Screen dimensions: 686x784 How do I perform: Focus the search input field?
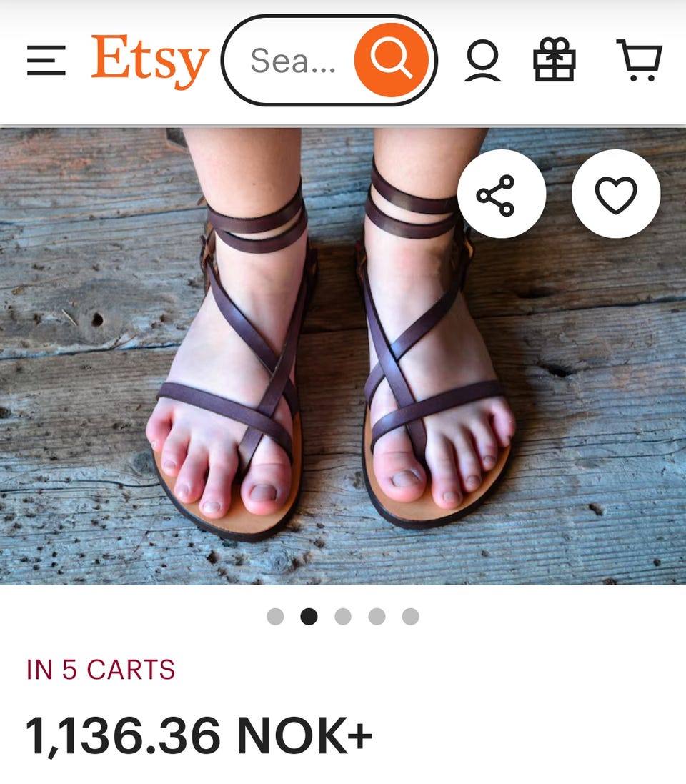293,61
